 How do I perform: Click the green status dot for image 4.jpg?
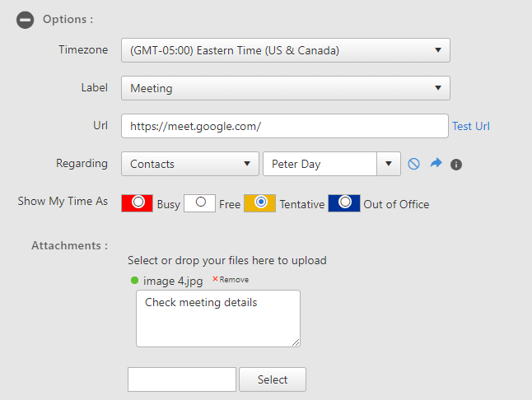point(134,281)
